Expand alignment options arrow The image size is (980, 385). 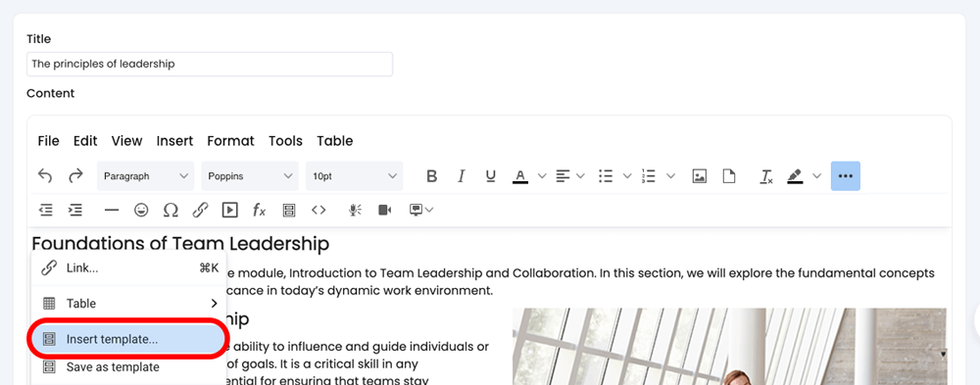pos(580,176)
